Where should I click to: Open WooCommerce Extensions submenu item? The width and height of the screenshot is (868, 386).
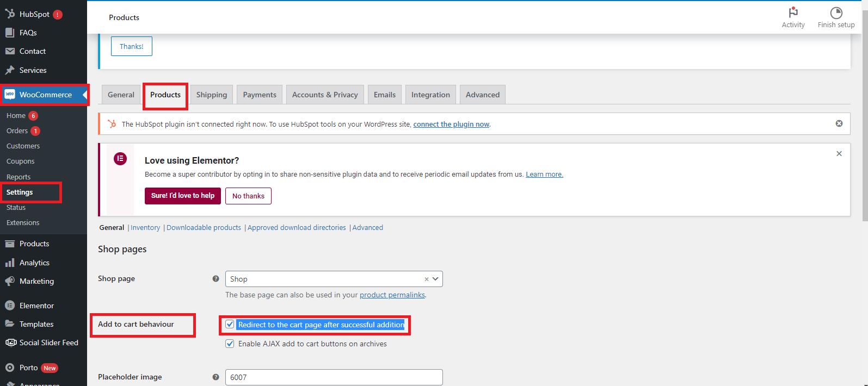point(23,223)
